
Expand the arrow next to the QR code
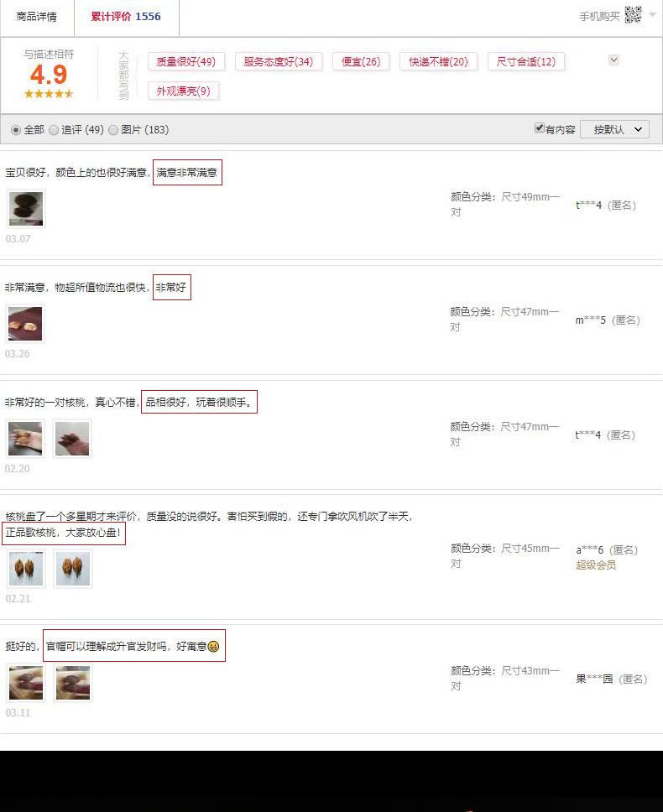tap(652, 14)
